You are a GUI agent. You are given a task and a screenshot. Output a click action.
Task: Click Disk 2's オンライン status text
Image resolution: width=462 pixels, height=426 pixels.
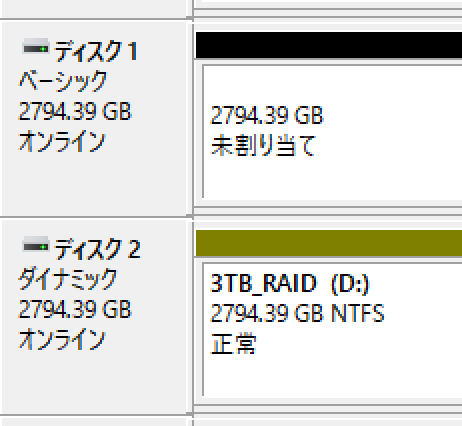pyautogui.click(x=62, y=339)
